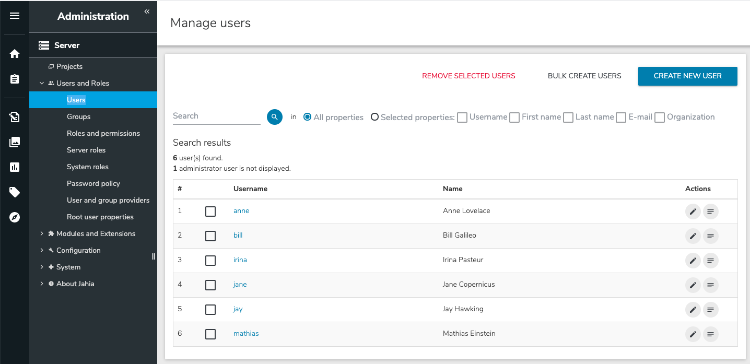Open the media library image icon

[x=14, y=142]
